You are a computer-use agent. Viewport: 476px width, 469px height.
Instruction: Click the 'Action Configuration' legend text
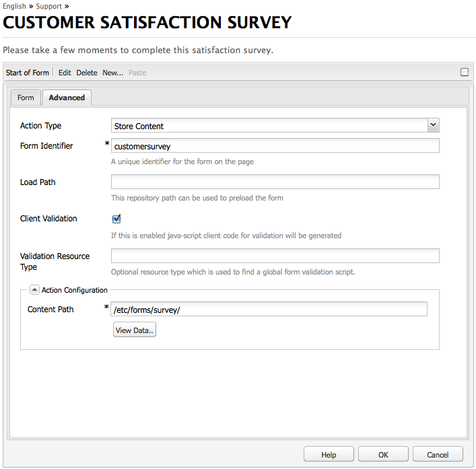coord(74,290)
